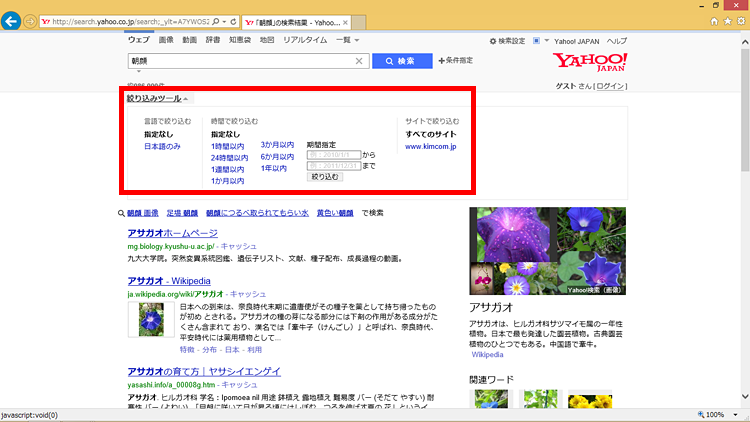Expand the 一覧 dropdown menu
This screenshot has width=750, height=422.
(347, 40)
